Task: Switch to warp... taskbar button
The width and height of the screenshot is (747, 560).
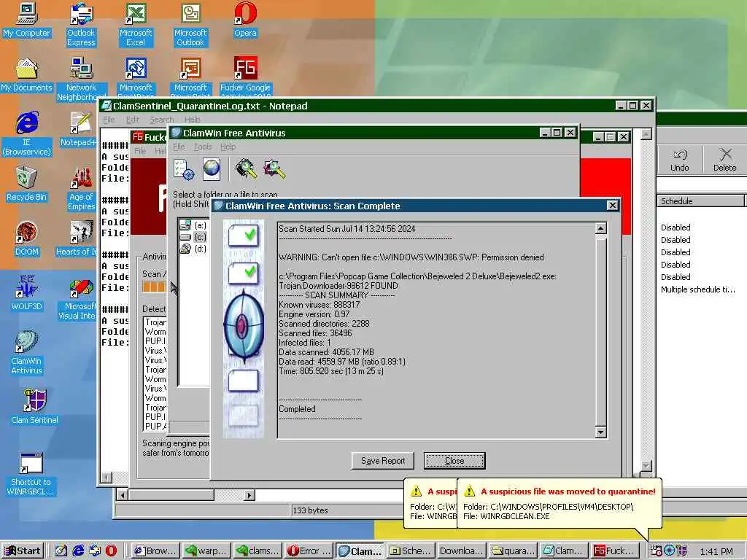Action: (x=207, y=551)
